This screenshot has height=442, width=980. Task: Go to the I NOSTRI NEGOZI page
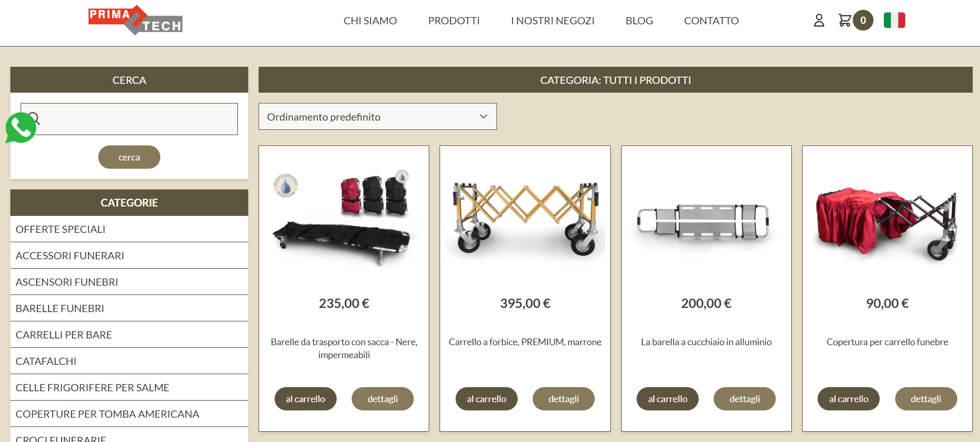click(x=553, y=21)
